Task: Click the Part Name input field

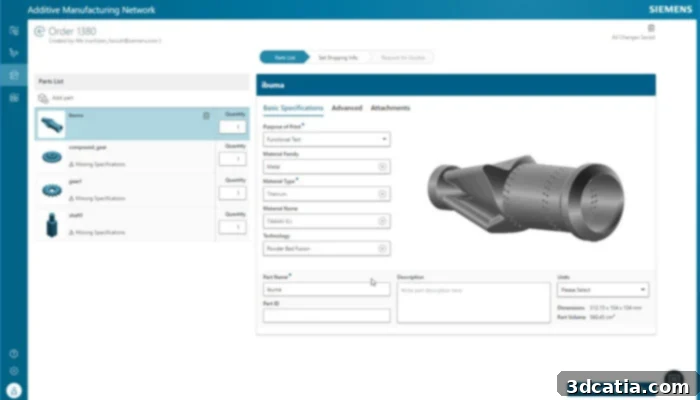Action: pyautogui.click(x=327, y=289)
